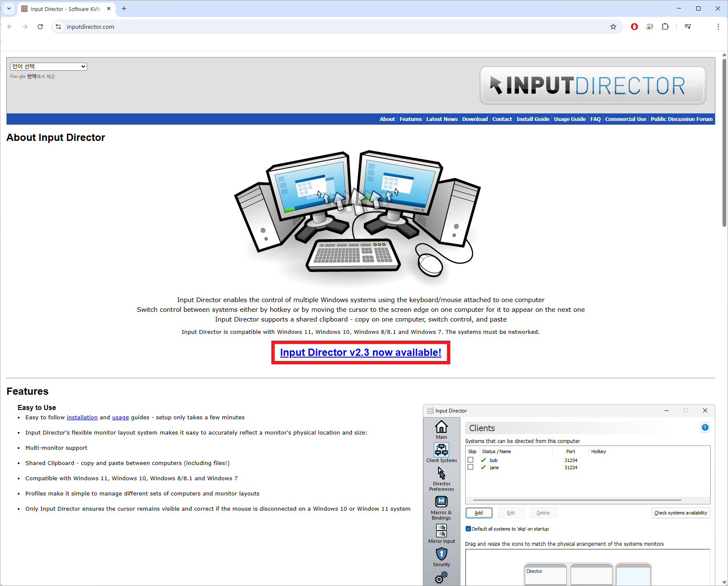Screen dimensions: 728x586
Task: Click 'Check systems availability' button
Action: coord(681,513)
